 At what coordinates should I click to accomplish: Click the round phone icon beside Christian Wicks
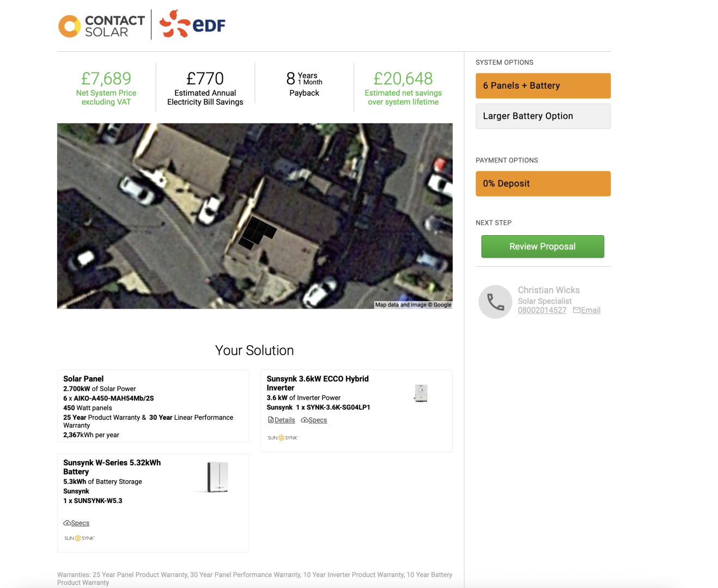(x=495, y=302)
